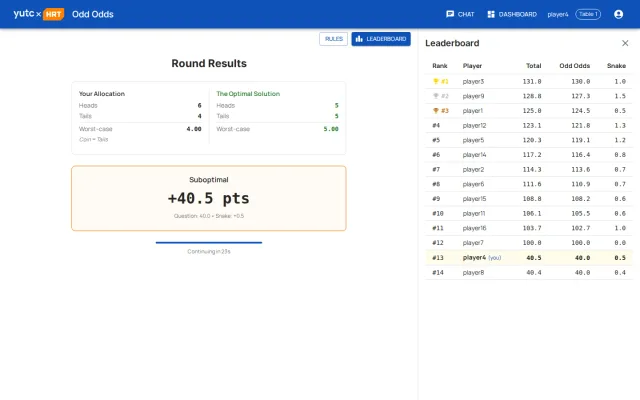Select player3 in the leaderboard
The width and height of the screenshot is (640, 400).
[473, 82]
